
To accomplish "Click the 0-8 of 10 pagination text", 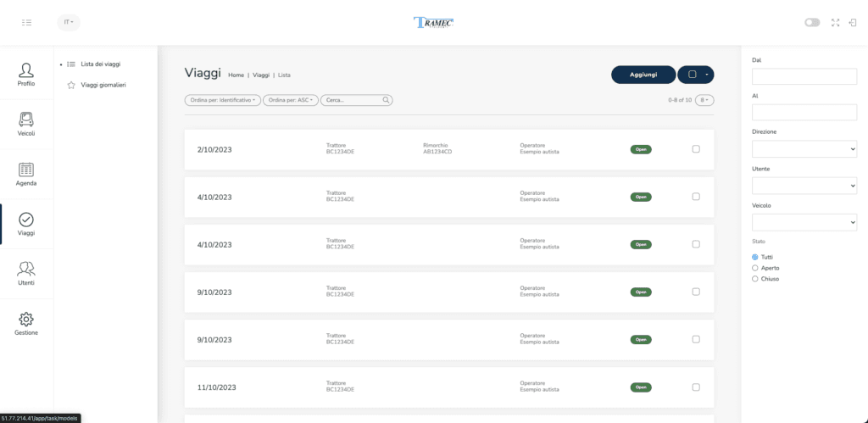I will coord(681,100).
